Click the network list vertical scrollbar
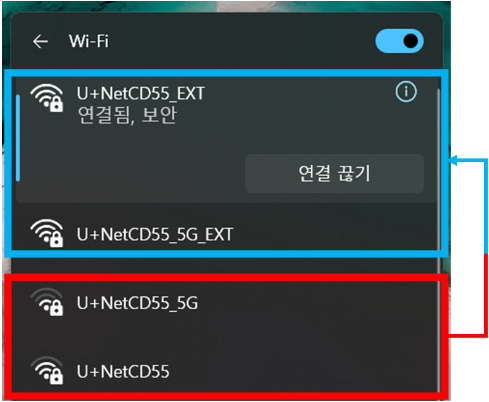 [439, 233]
